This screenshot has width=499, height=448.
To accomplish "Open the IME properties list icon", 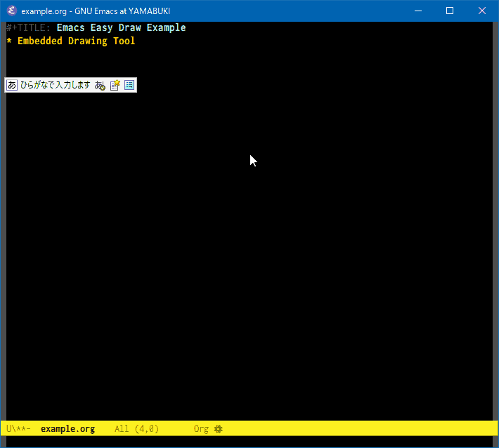I will tap(129, 85).
